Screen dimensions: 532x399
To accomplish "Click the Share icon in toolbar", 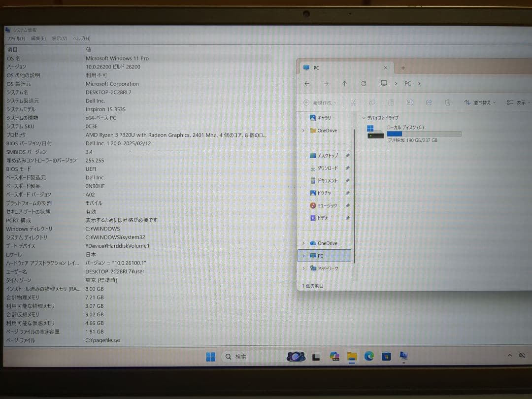I will tap(429, 102).
